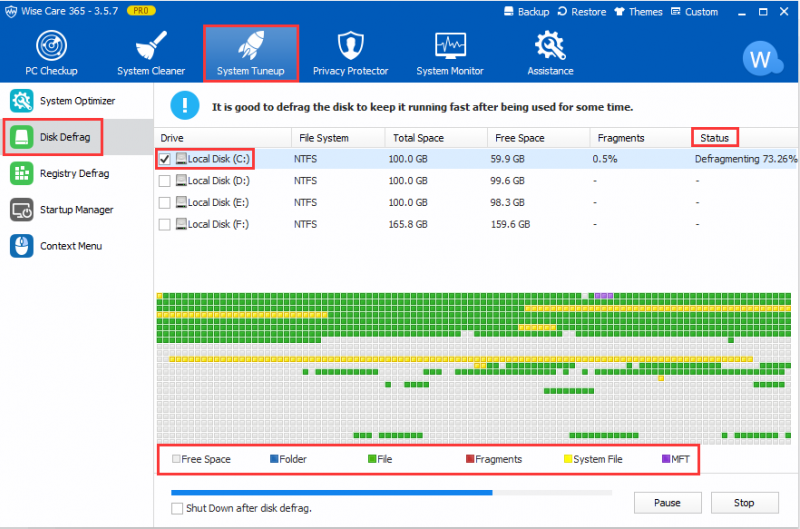
Task: Click the green File legend swatch
Action: (372, 459)
